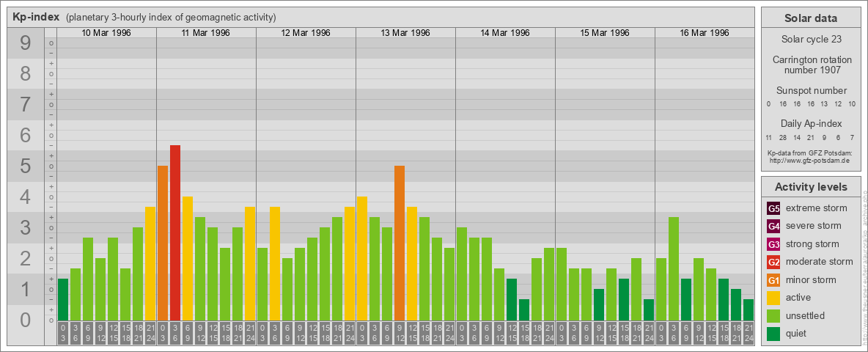The height and width of the screenshot is (352, 868).
Task: Click the yellow 6-9h bar on 11 Mar
Action: [188, 258]
